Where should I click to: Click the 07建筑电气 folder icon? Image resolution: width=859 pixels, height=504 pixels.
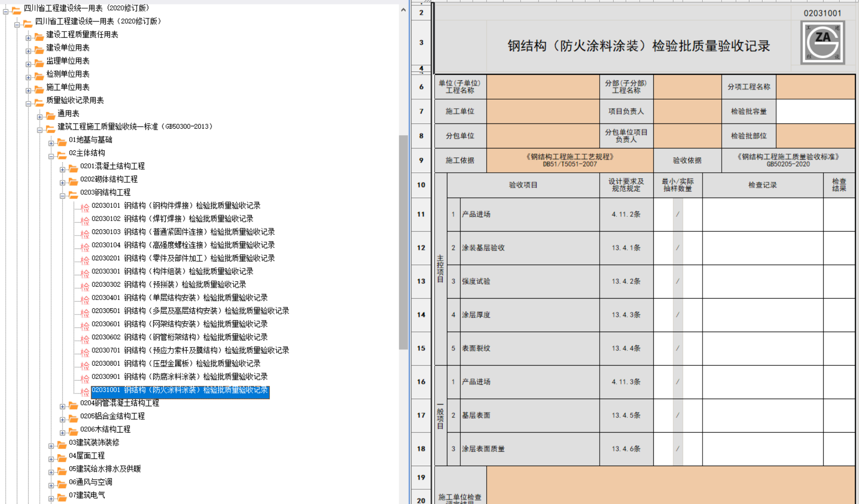62,497
